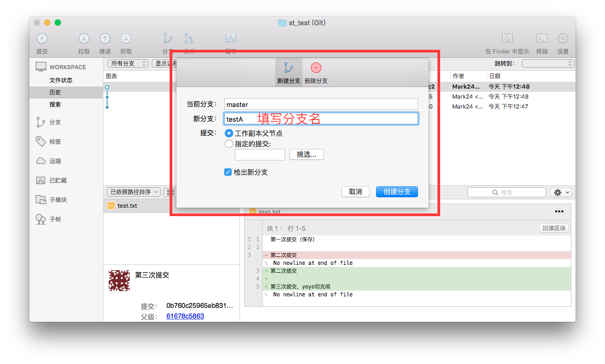
Task: Select 工作副本父节点 radio button
Action: tap(228, 134)
